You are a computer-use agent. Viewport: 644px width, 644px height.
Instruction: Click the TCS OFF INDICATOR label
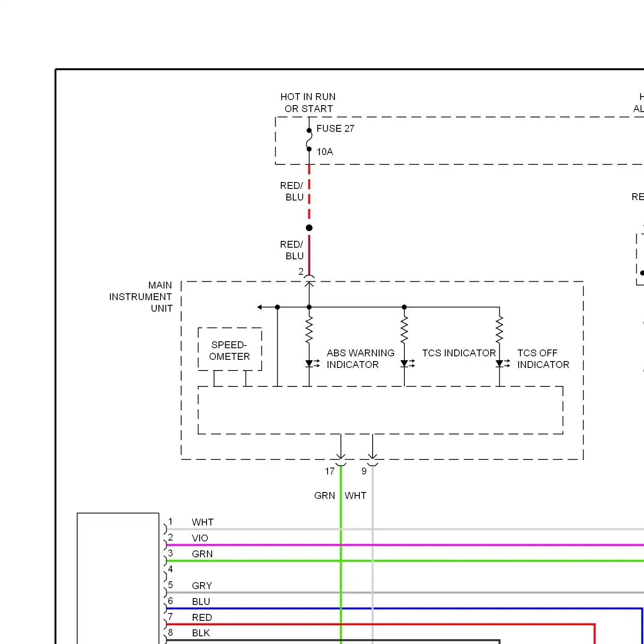(x=543, y=358)
